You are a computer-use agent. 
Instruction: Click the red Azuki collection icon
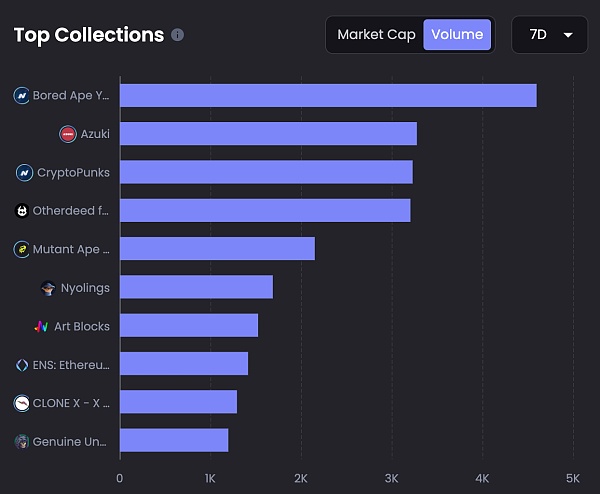click(68, 134)
